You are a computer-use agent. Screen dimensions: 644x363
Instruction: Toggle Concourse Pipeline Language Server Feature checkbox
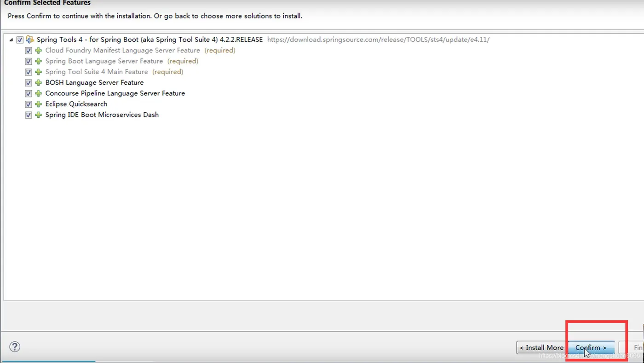[x=29, y=93]
